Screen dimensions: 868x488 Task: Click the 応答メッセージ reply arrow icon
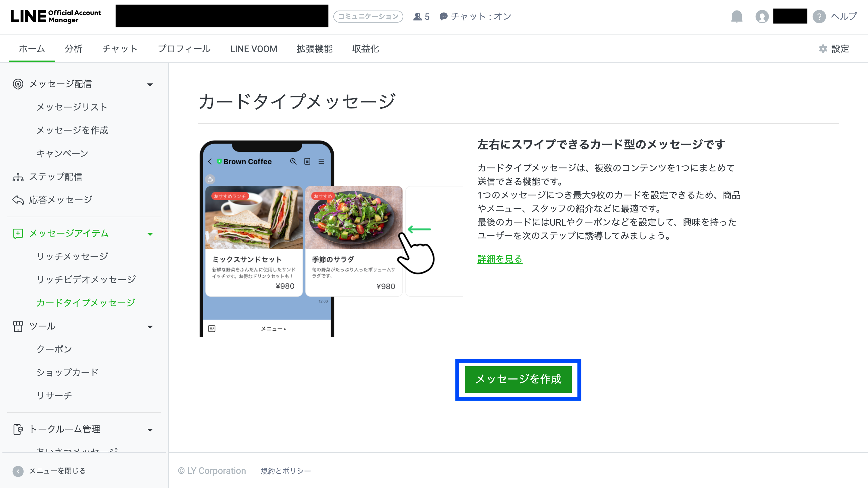[x=18, y=200]
